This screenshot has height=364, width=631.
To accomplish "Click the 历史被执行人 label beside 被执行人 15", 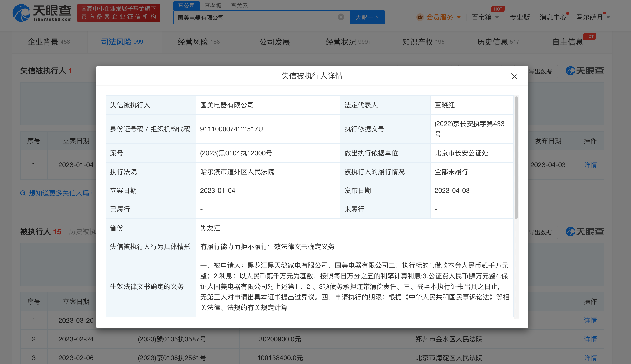I will pos(83,231).
